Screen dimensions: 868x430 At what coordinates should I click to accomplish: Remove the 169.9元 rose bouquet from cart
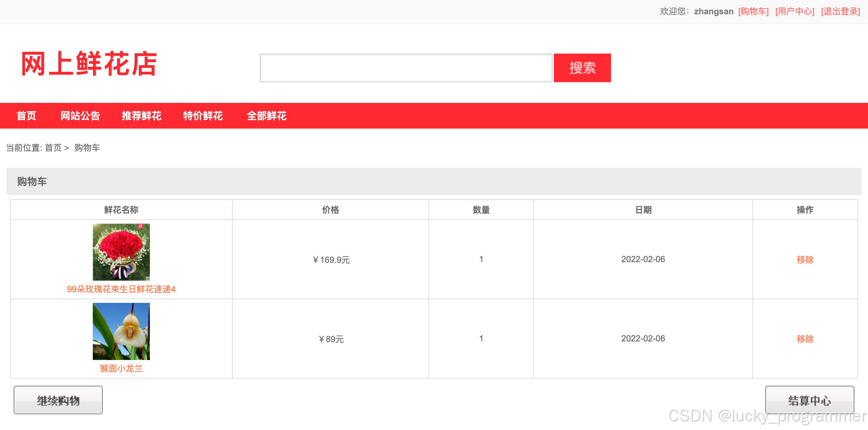pyautogui.click(x=805, y=260)
